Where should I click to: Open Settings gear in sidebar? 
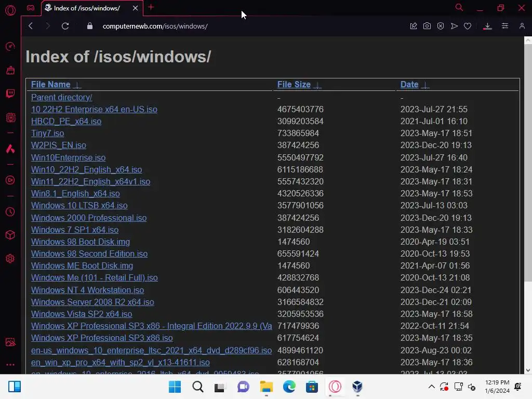(10, 259)
